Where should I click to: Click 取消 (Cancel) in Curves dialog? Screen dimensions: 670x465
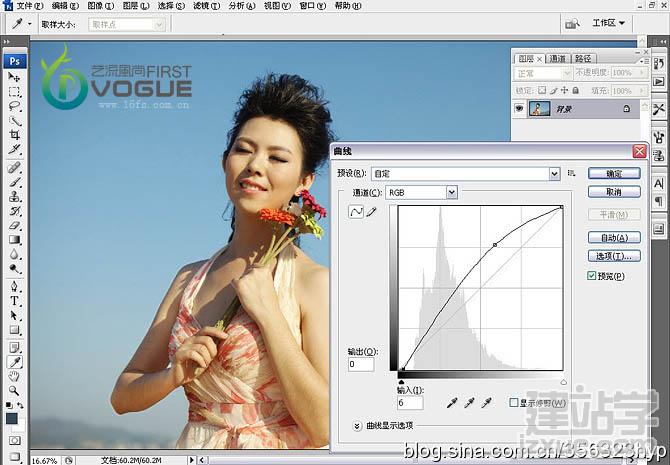614,192
